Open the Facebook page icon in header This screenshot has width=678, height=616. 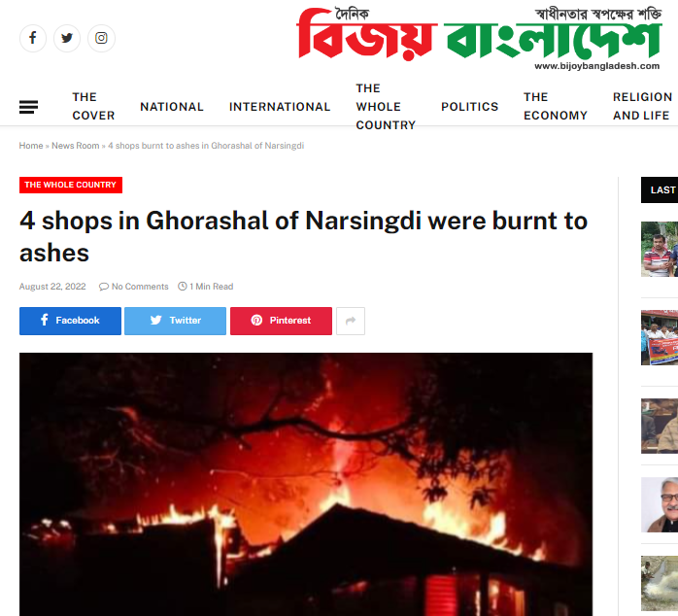33,38
